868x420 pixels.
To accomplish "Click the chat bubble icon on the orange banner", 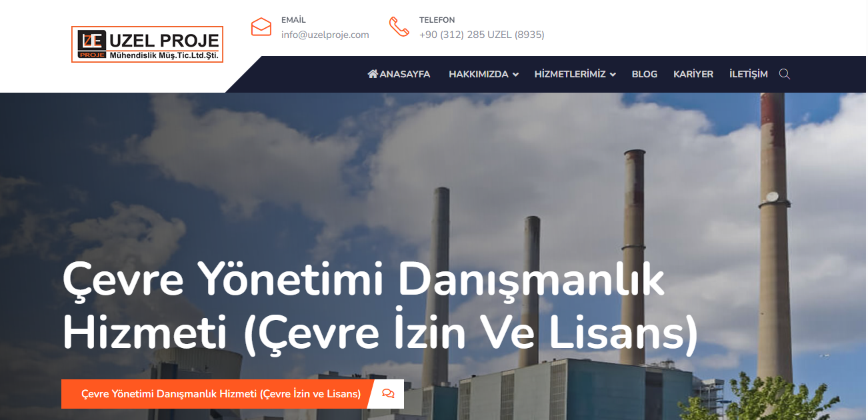I will coord(388,393).
